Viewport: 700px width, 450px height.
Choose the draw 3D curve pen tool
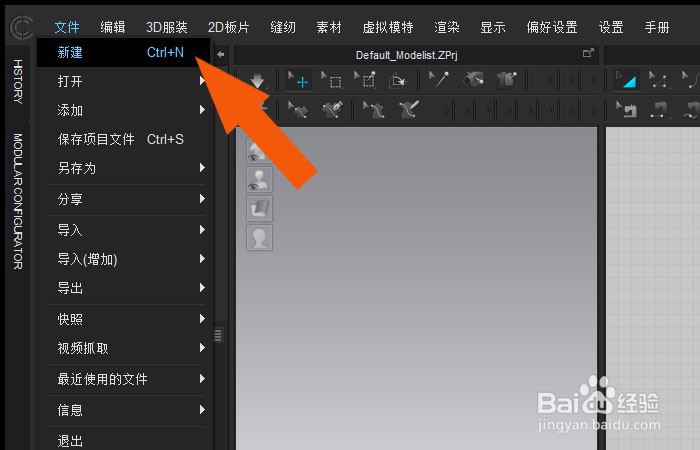[408, 109]
